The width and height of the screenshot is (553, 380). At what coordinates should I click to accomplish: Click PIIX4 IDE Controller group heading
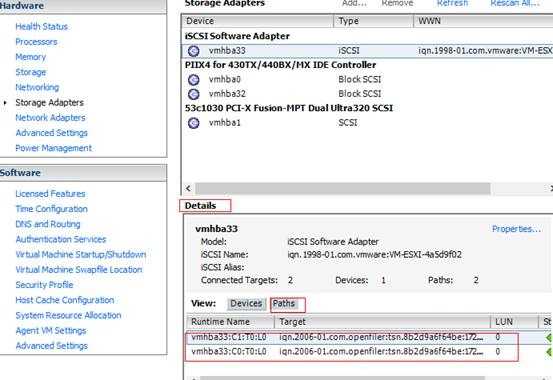280,65
